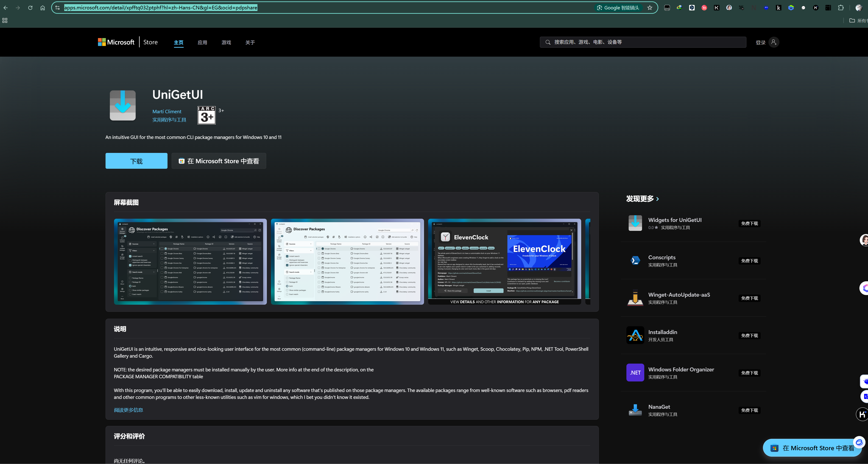868x464 pixels.
Task: Open the ElevenClock screenshot thumbnail
Action: click(x=504, y=262)
